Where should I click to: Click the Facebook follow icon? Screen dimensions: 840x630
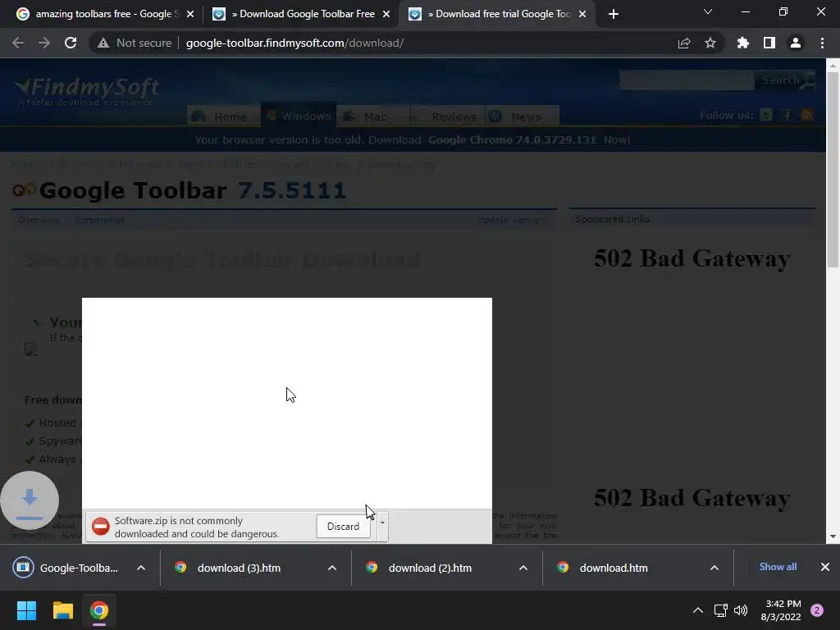click(787, 115)
